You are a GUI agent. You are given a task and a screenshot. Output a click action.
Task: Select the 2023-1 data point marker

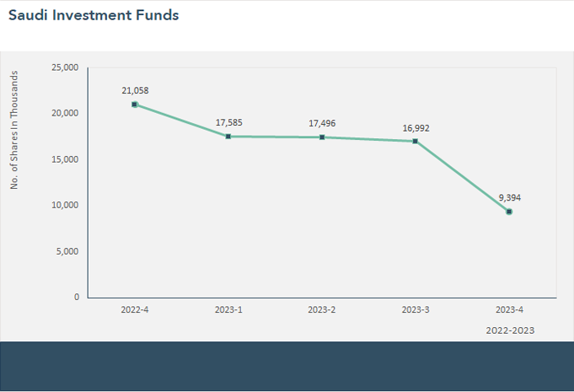click(228, 137)
